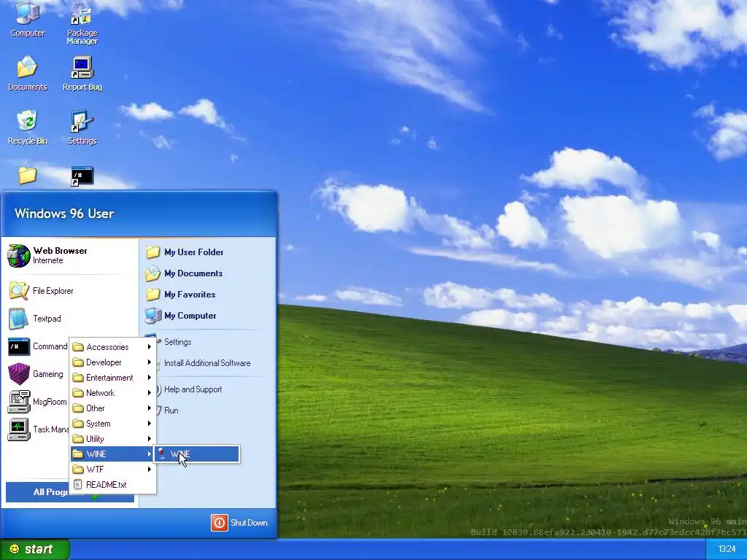The height and width of the screenshot is (560, 747).
Task: Open the Computer desktop icon
Action: point(28,19)
